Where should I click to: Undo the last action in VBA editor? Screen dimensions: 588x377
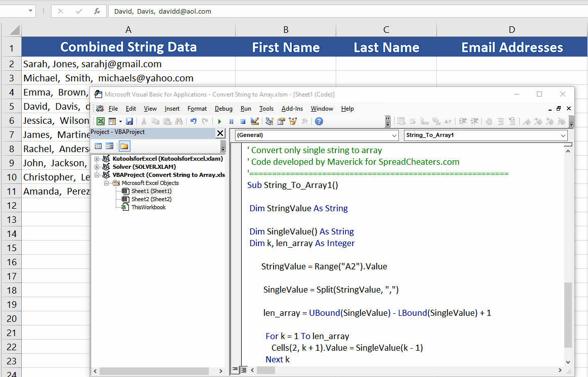[194, 121]
